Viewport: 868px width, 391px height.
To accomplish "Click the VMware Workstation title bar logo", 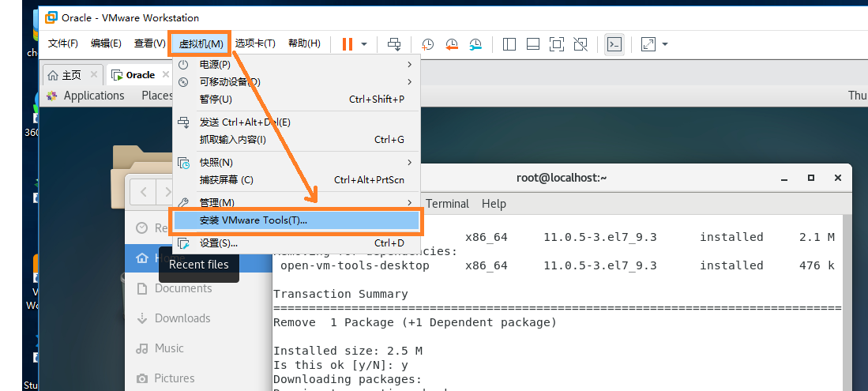I will tap(51, 17).
